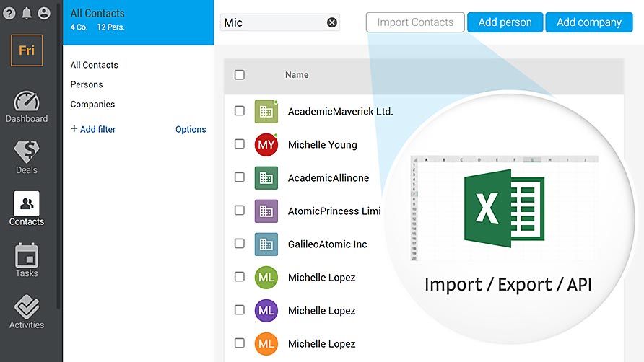Select the Persons filter
Viewport: 644px width, 362px height.
86,84
